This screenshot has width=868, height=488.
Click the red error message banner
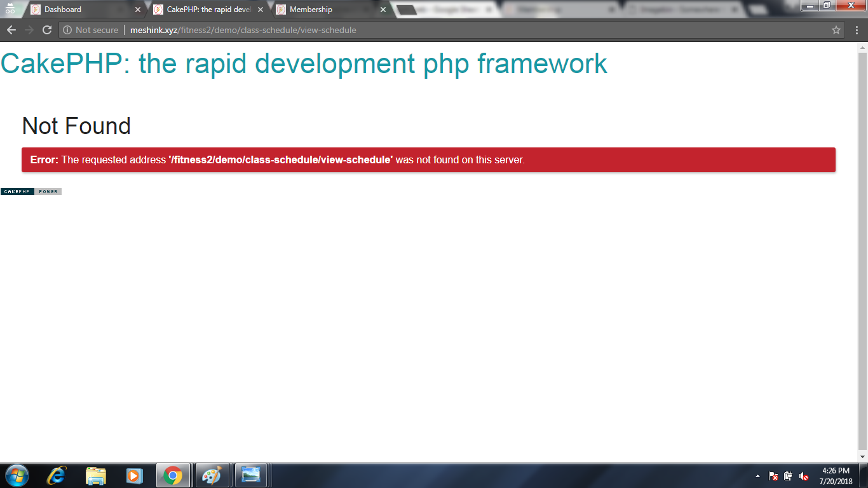click(x=428, y=159)
